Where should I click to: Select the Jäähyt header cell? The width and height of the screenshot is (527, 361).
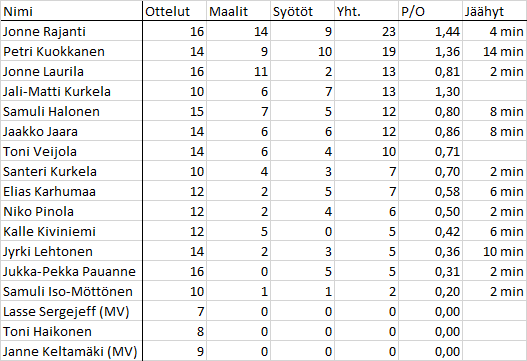(494, 11)
